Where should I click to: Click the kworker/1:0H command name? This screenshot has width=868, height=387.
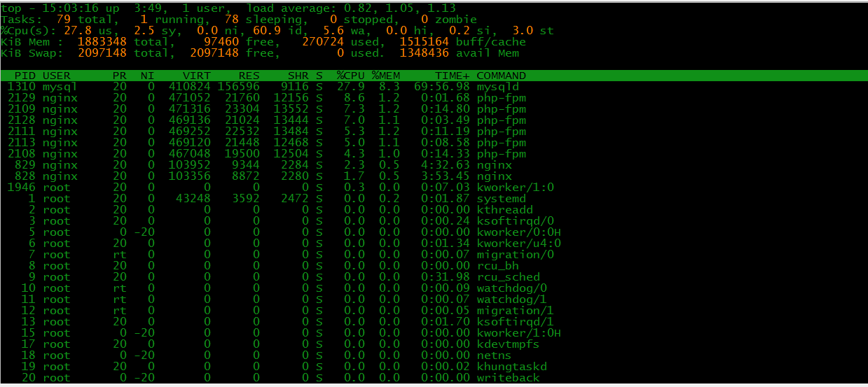tap(518, 333)
